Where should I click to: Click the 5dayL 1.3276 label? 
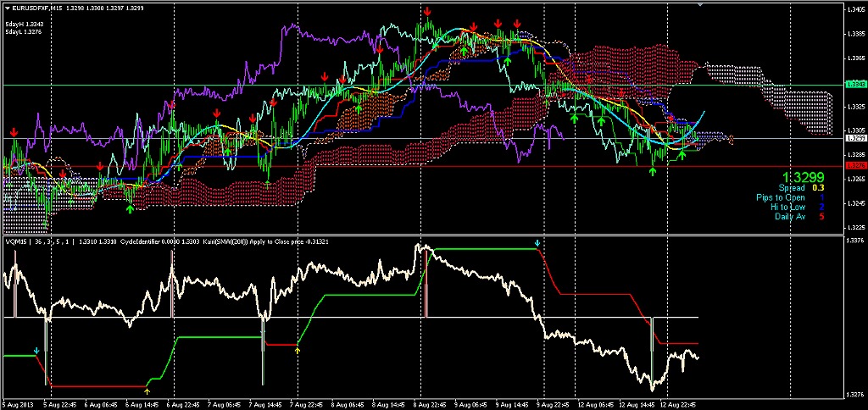pyautogui.click(x=24, y=31)
